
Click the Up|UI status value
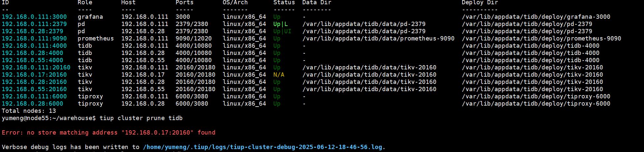pos(282,31)
